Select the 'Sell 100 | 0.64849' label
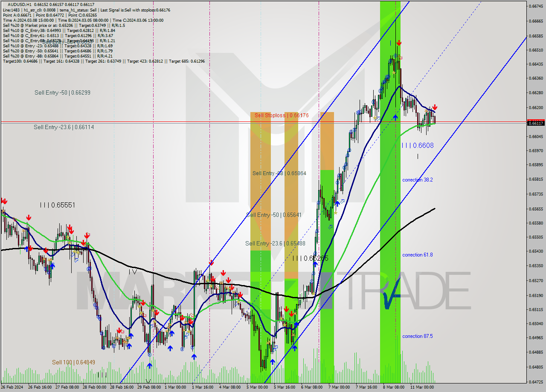Image resolution: width=546 pixels, height=392 pixels. pyautogui.click(x=73, y=362)
